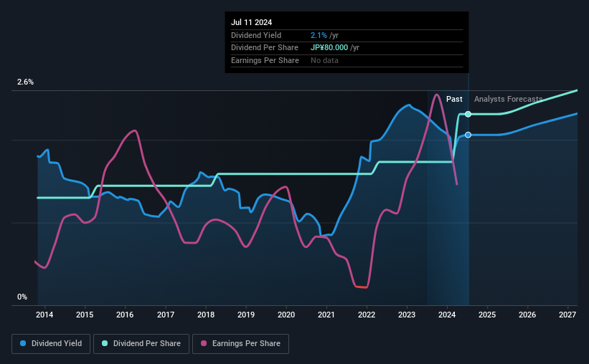
Task: Click the Jul 11 2024 tooltip date
Action: [251, 22]
